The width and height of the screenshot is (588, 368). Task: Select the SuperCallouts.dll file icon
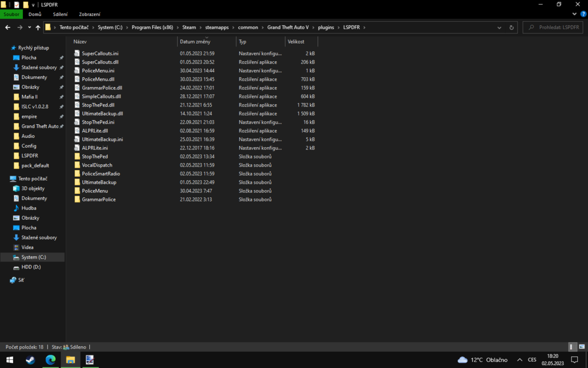coord(77,62)
